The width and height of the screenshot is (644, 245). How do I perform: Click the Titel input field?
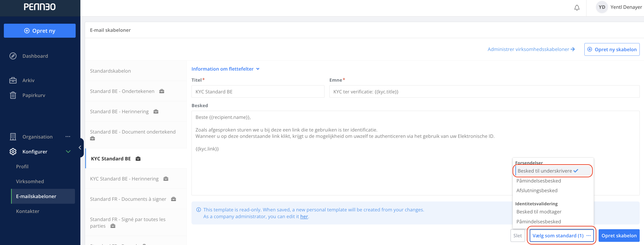click(x=258, y=92)
